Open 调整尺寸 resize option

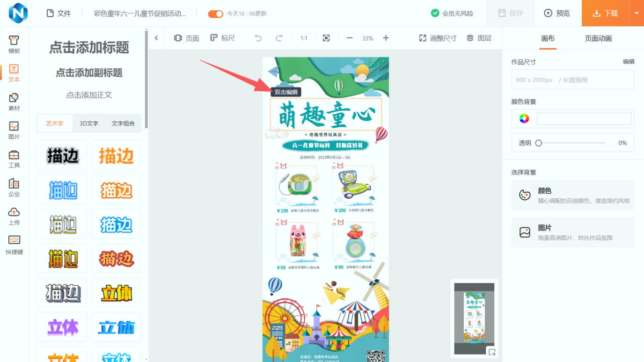pos(438,38)
